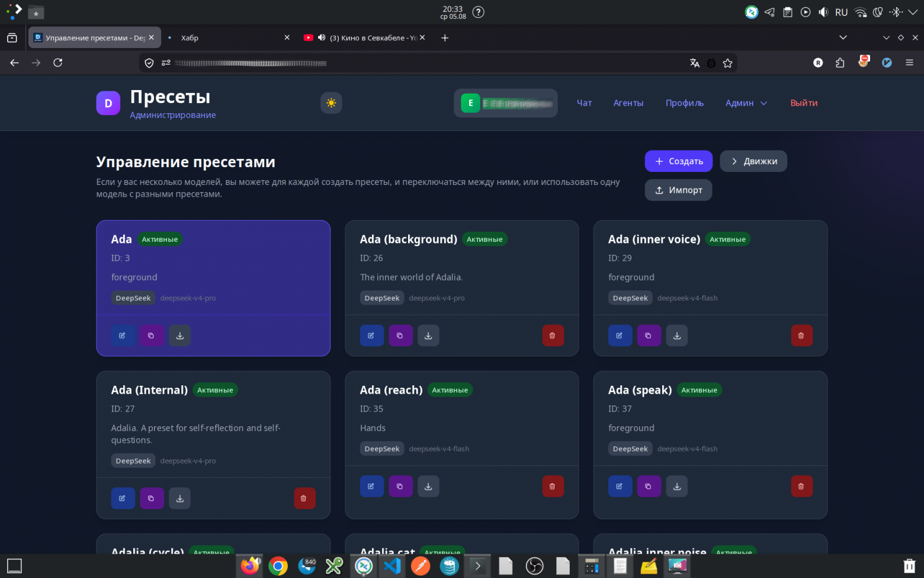Open the system volume tray icon
The image size is (924, 578).
pos(823,12)
